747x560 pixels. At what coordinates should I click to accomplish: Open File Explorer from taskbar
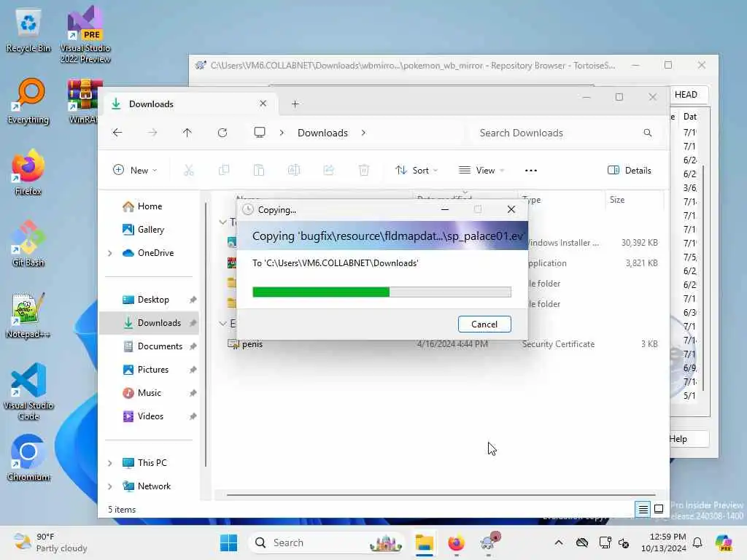tap(424, 542)
